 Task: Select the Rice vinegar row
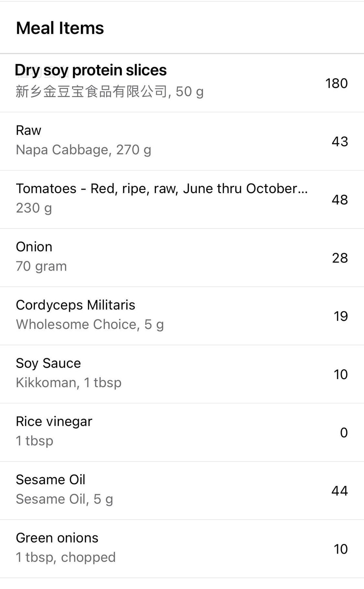pyautogui.click(x=54, y=422)
